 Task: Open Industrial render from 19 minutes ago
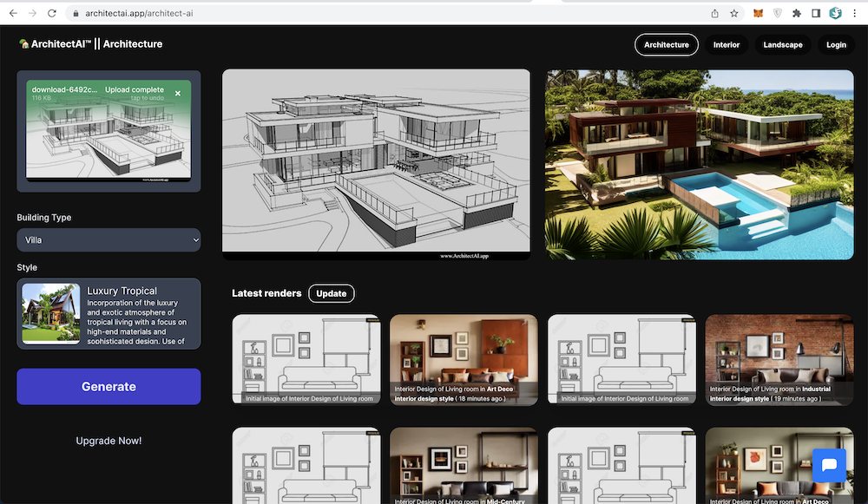pyautogui.click(x=779, y=360)
